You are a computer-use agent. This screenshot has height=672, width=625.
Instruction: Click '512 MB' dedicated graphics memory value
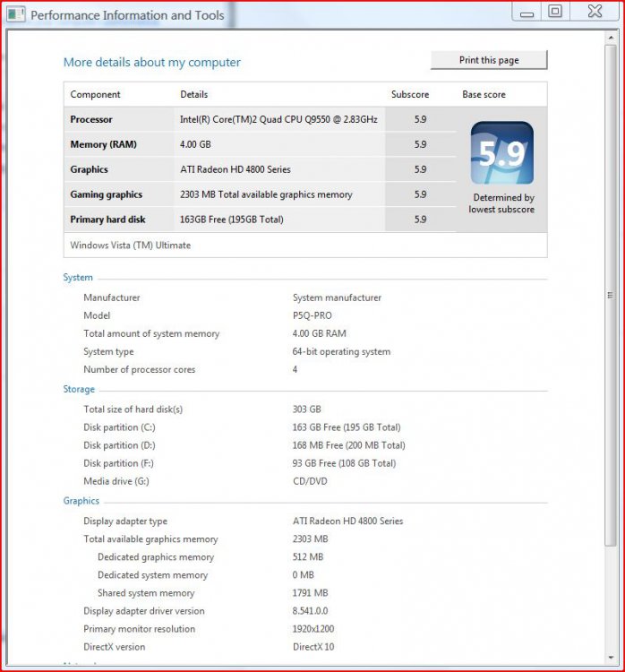(308, 557)
